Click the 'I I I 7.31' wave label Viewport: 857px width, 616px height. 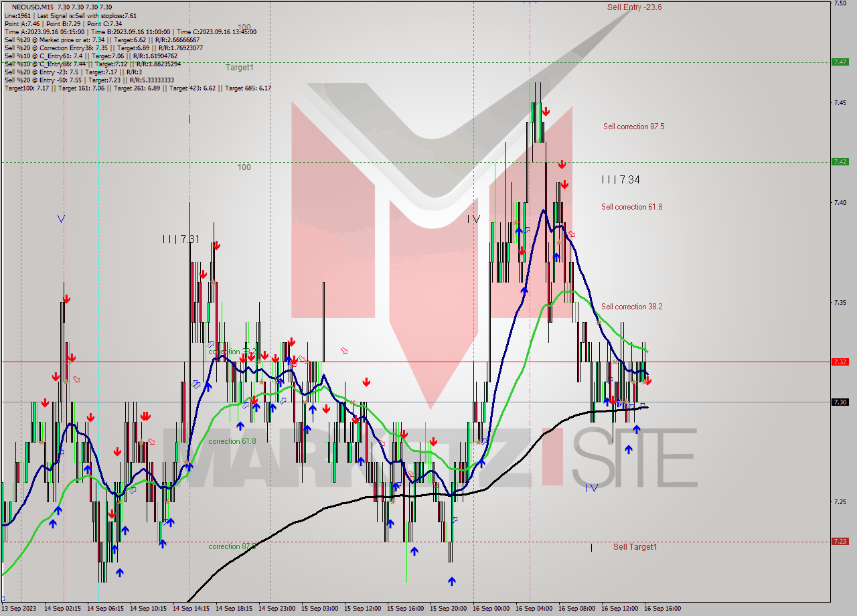point(181,238)
